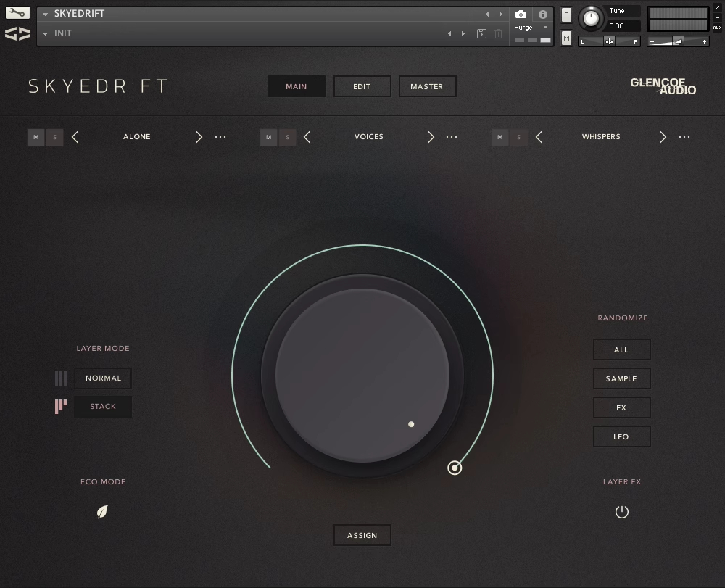Image resolution: width=725 pixels, height=588 pixels.
Task: Randomize ALL parameters
Action: [x=622, y=350]
